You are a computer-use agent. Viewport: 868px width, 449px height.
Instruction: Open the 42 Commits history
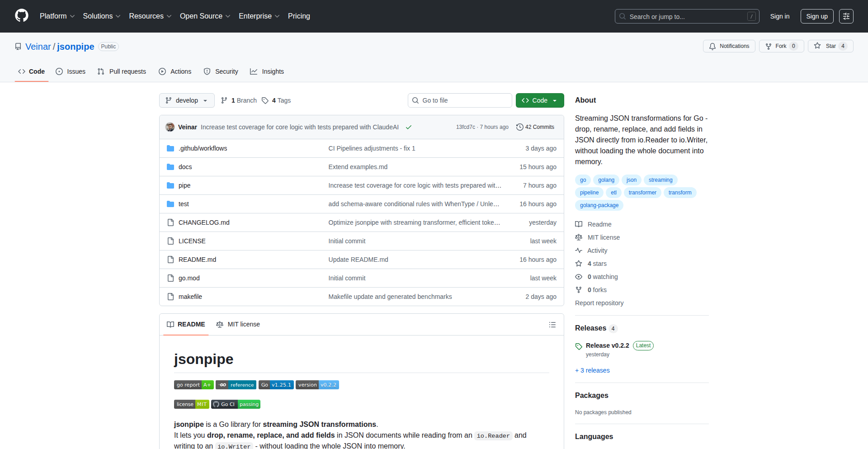pos(535,127)
